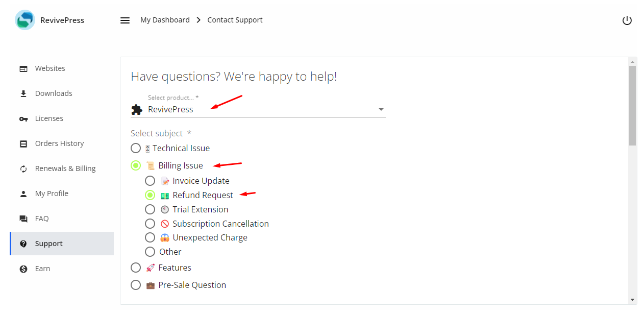This screenshot has height=314, width=644.
Task: Click the puzzle piece product icon
Action: pyautogui.click(x=137, y=109)
